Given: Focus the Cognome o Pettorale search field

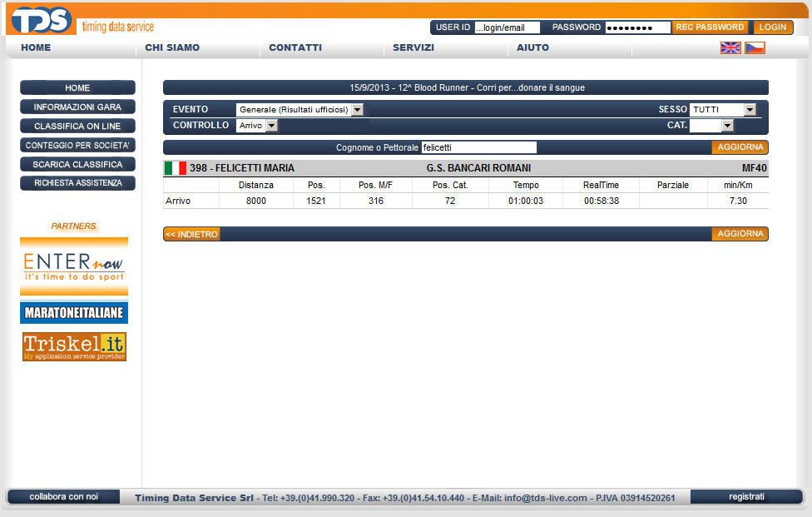Looking at the screenshot, I should click(x=478, y=147).
